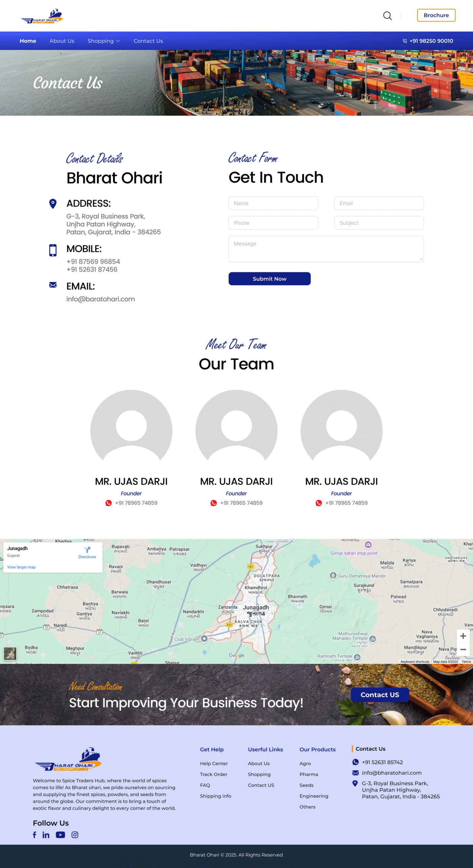Click footer location pin icon beside address
Image resolution: width=473 pixels, height=868 pixels.
(x=355, y=783)
